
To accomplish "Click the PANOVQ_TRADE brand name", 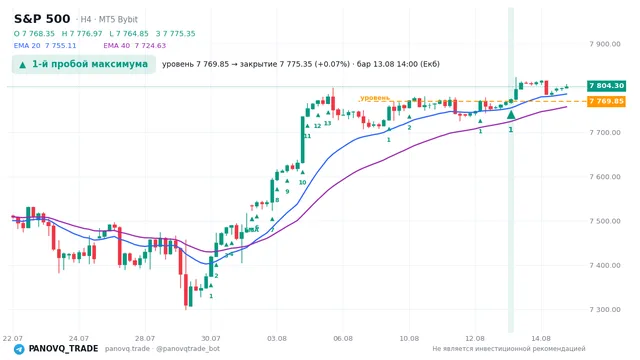I will (63, 349).
